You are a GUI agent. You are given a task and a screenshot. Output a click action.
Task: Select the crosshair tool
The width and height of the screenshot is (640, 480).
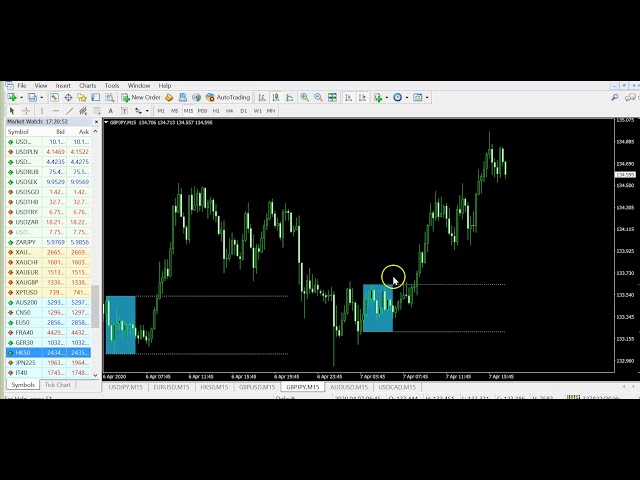coord(25,111)
